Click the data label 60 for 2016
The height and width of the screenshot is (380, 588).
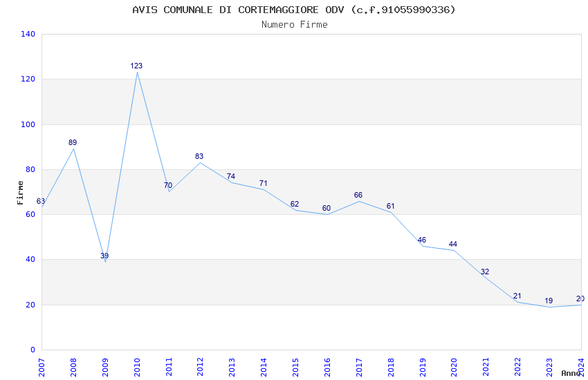tap(327, 209)
